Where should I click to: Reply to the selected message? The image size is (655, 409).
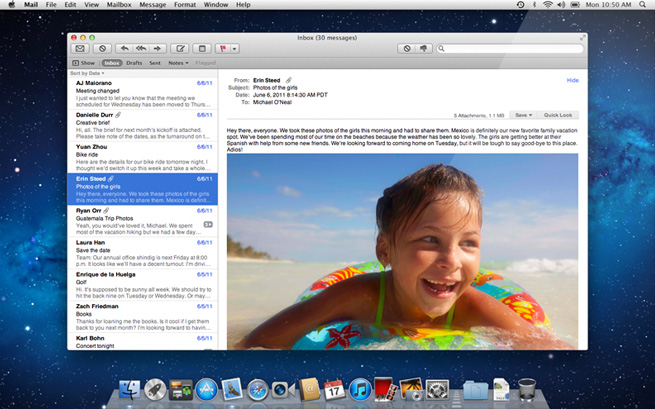124,48
